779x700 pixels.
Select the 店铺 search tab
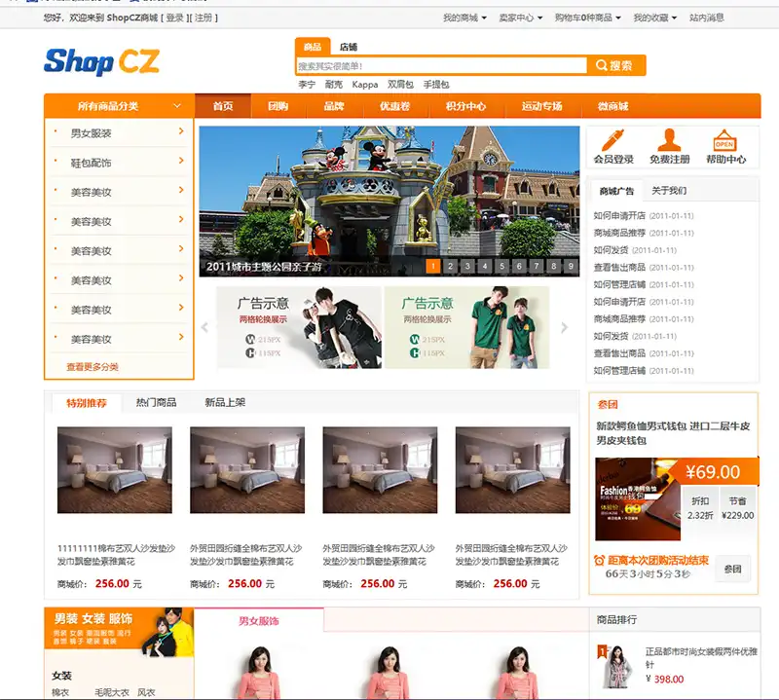pyautogui.click(x=349, y=47)
